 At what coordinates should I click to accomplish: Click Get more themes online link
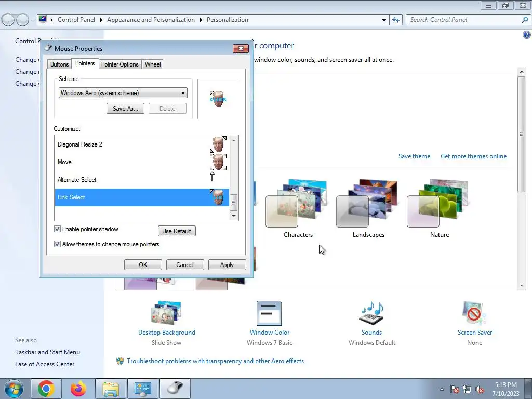click(x=474, y=156)
